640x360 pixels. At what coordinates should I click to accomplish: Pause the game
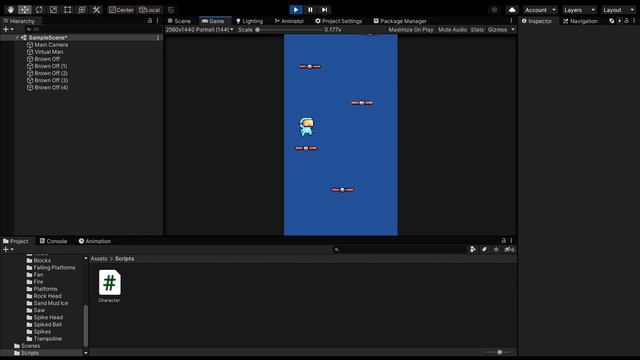[x=310, y=9]
